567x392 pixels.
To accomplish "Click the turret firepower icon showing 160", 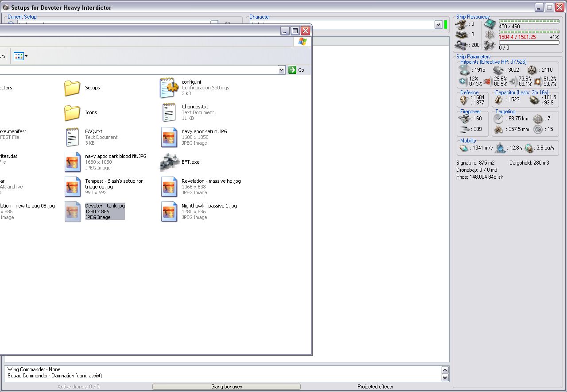I will pos(465,119).
